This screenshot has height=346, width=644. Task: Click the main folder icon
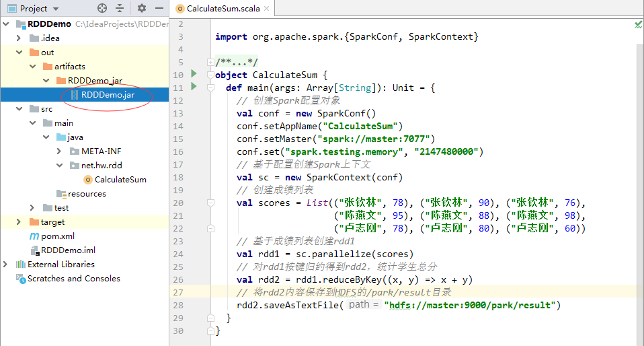(x=48, y=123)
